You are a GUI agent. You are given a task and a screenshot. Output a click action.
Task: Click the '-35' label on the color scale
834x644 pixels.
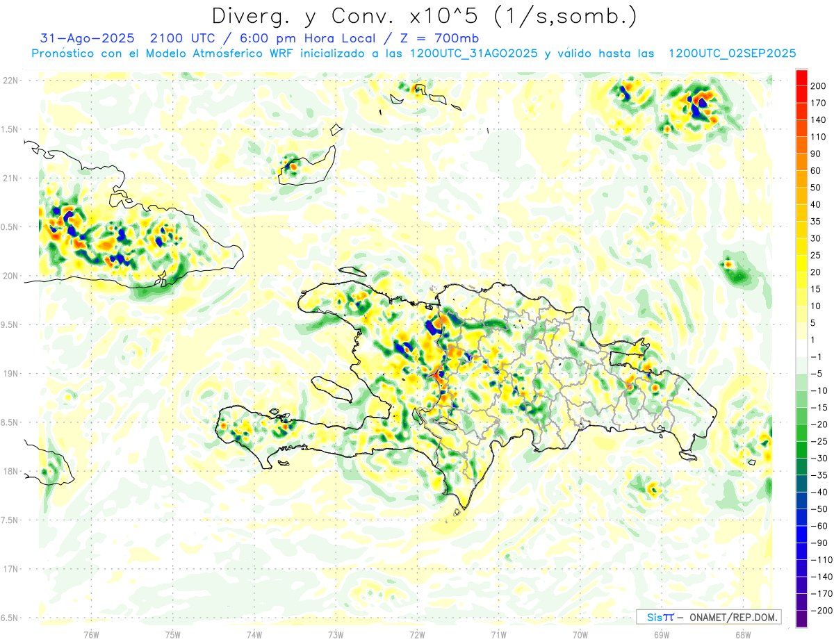pos(819,475)
